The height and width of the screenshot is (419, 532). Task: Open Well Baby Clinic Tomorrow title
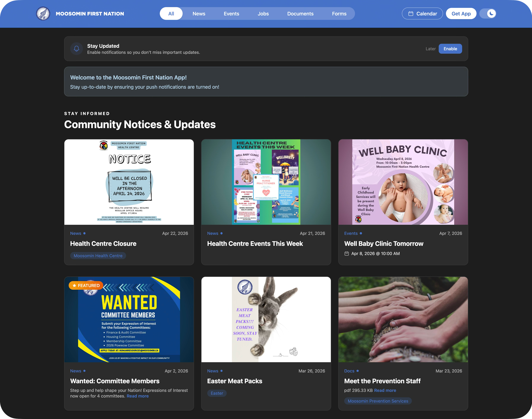(384, 244)
